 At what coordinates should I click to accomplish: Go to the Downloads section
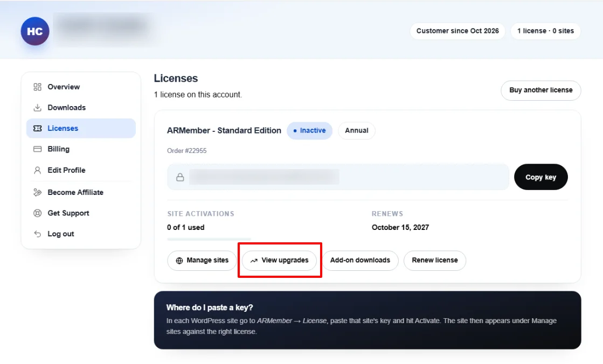(81, 108)
